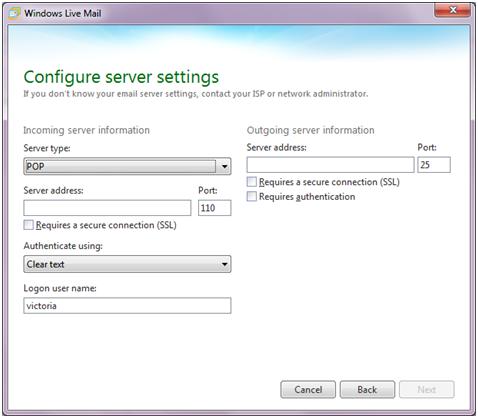478x418 pixels.
Task: Go Back to the previous step
Action: click(367, 389)
